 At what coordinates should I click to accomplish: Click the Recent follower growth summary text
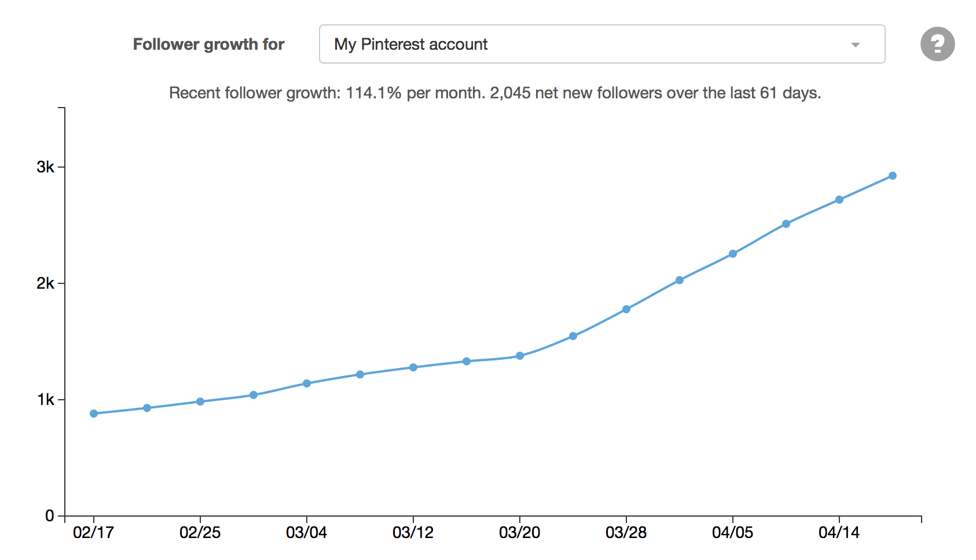[495, 93]
